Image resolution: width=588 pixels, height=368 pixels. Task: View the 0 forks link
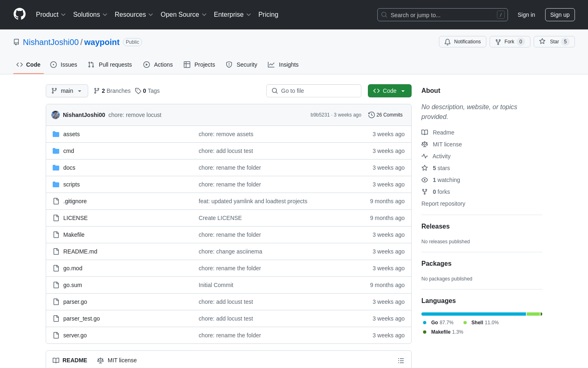(436, 192)
